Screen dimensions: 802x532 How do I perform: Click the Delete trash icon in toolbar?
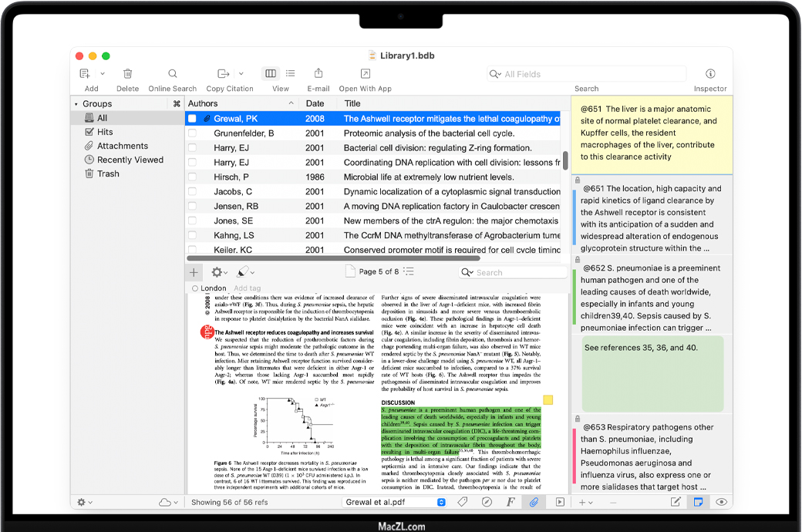pyautogui.click(x=128, y=74)
